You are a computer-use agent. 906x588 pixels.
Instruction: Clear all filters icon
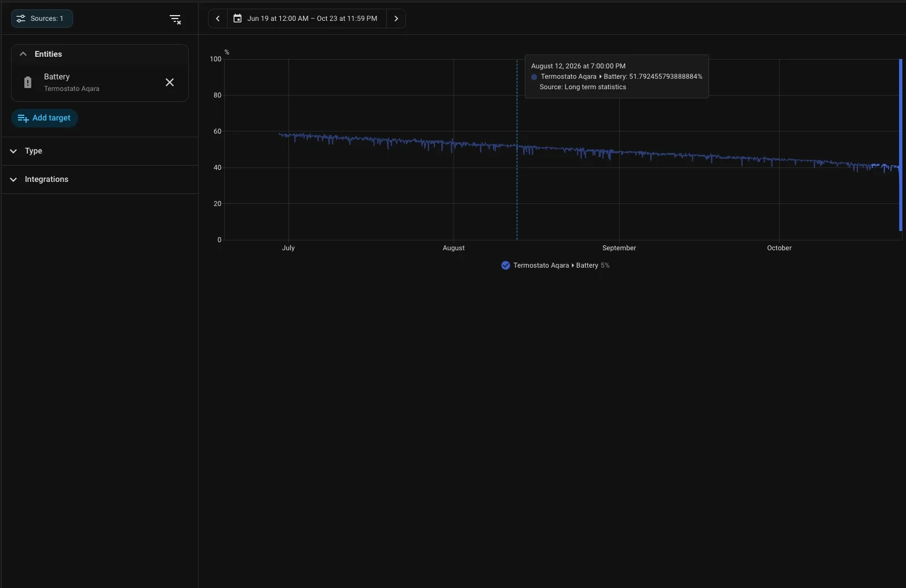click(176, 19)
